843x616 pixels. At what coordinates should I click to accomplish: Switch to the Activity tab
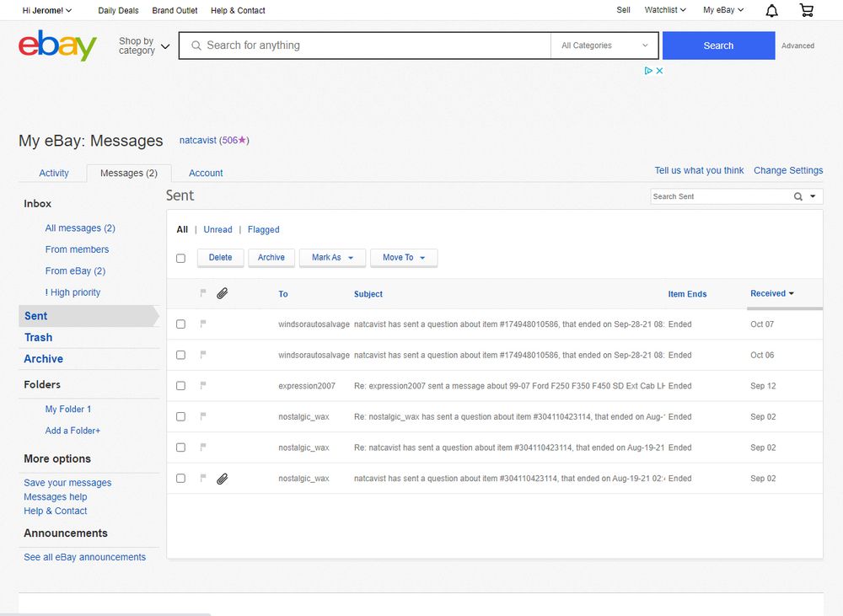click(x=54, y=173)
